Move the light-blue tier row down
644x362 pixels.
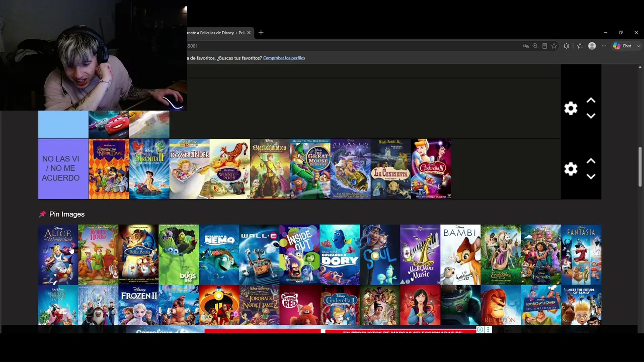tap(591, 116)
